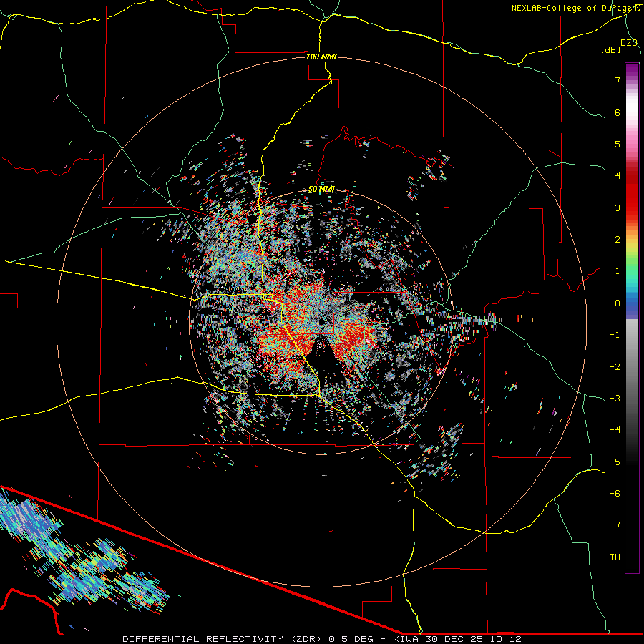Click the 50 NMI range ring label
Viewport: 644px width, 644px height.
(x=321, y=190)
